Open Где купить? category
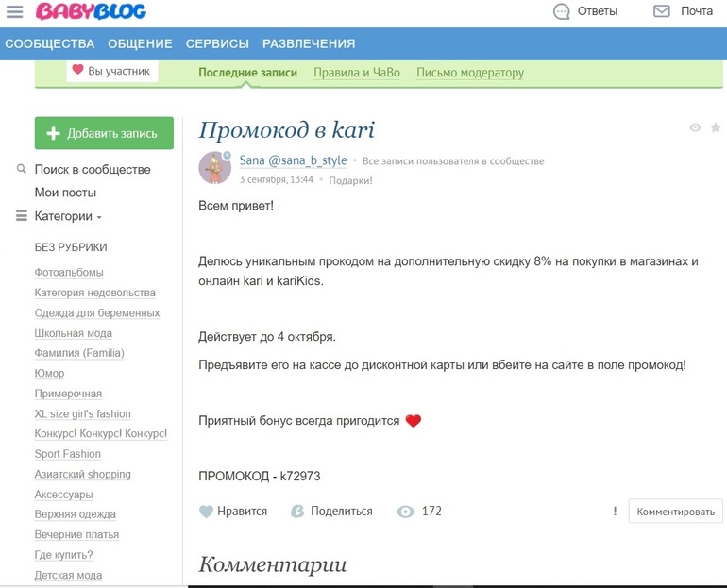The image size is (727, 588). [x=63, y=555]
